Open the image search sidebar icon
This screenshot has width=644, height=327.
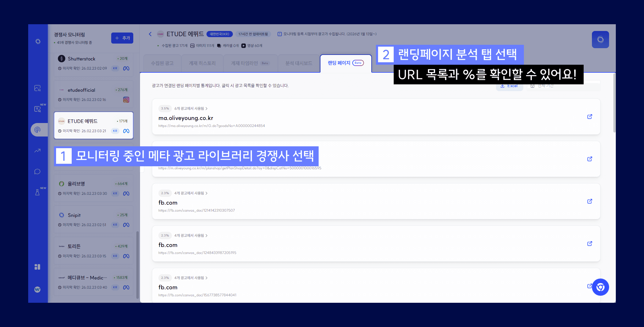(37, 88)
